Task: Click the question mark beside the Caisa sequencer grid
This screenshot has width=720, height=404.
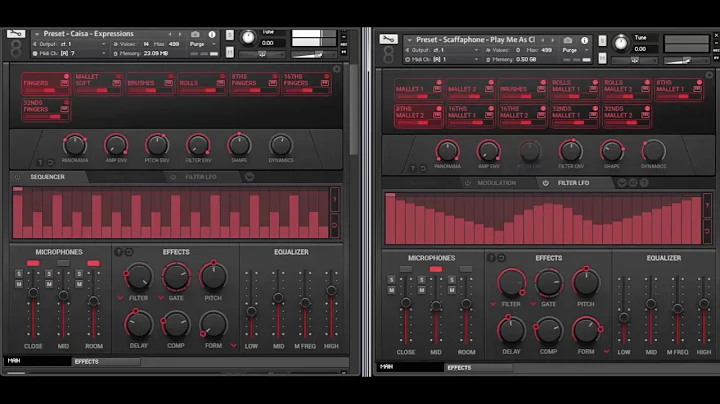Action: click(335, 200)
